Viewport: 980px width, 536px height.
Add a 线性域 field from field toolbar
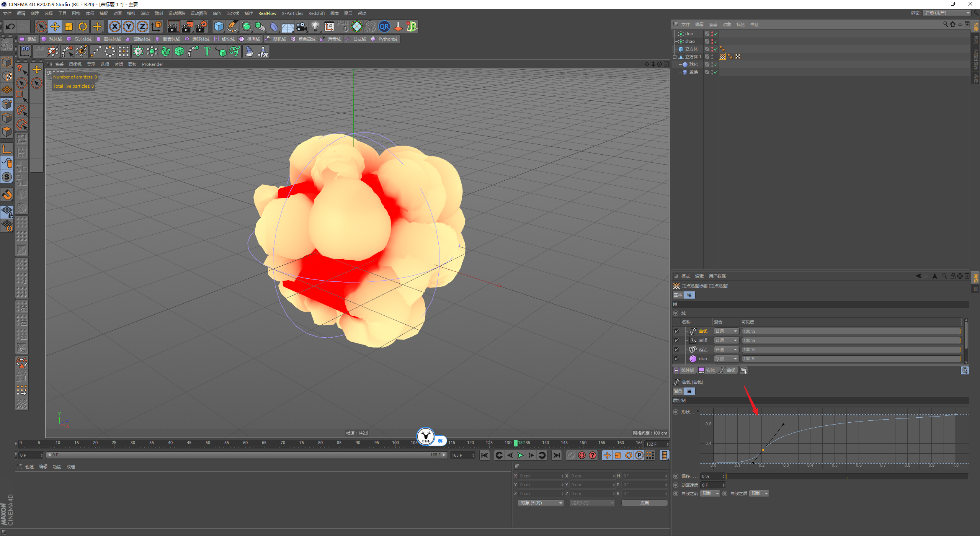(225, 39)
